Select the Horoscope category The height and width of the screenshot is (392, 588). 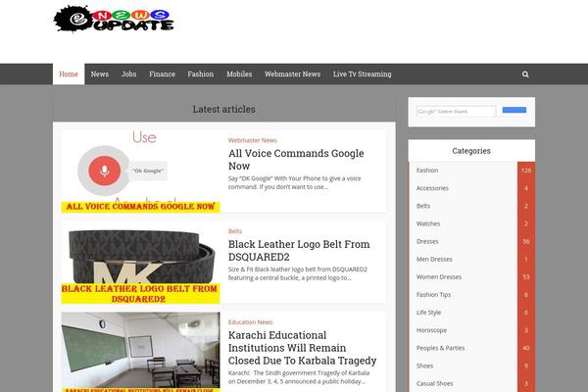click(431, 330)
